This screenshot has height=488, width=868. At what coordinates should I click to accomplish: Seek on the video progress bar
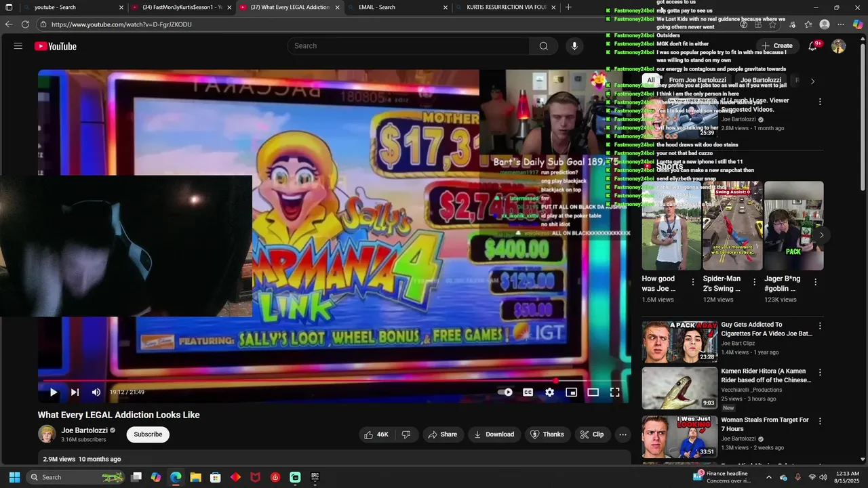tap(334, 381)
